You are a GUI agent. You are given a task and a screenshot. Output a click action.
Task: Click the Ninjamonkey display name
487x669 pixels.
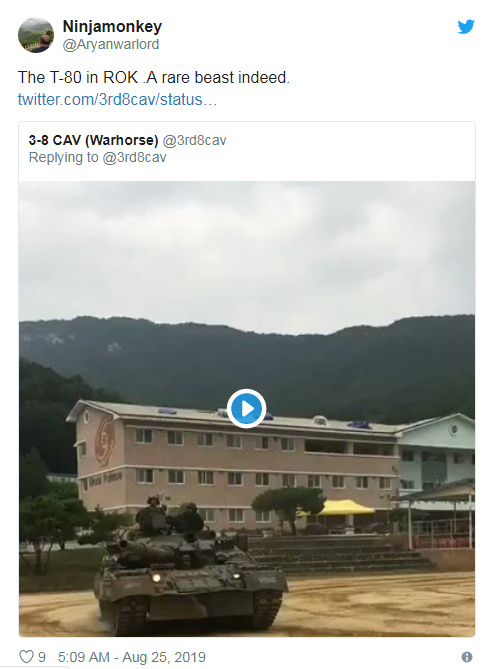pos(112,26)
